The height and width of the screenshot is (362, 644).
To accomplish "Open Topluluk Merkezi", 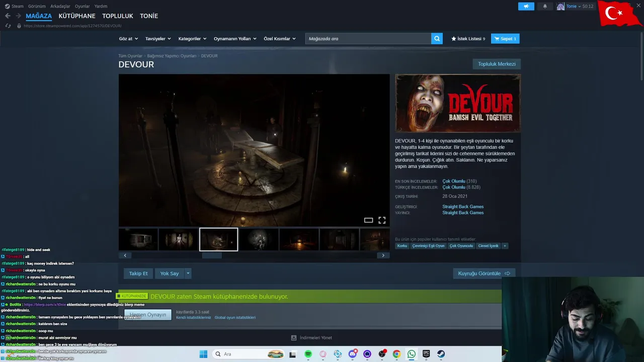I will click(x=497, y=64).
